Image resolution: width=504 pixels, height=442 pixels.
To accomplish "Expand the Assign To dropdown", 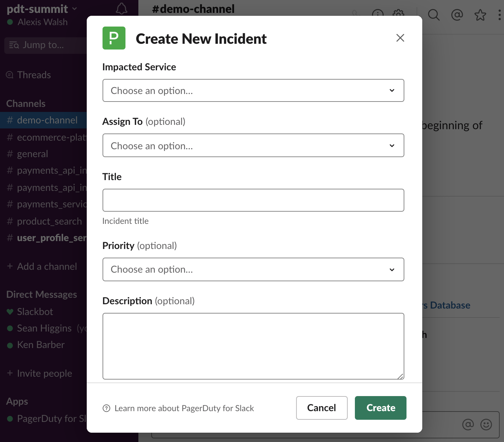I will [x=253, y=145].
